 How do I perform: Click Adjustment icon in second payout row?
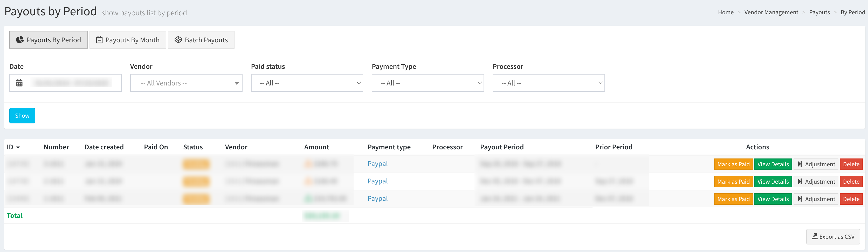click(x=800, y=182)
